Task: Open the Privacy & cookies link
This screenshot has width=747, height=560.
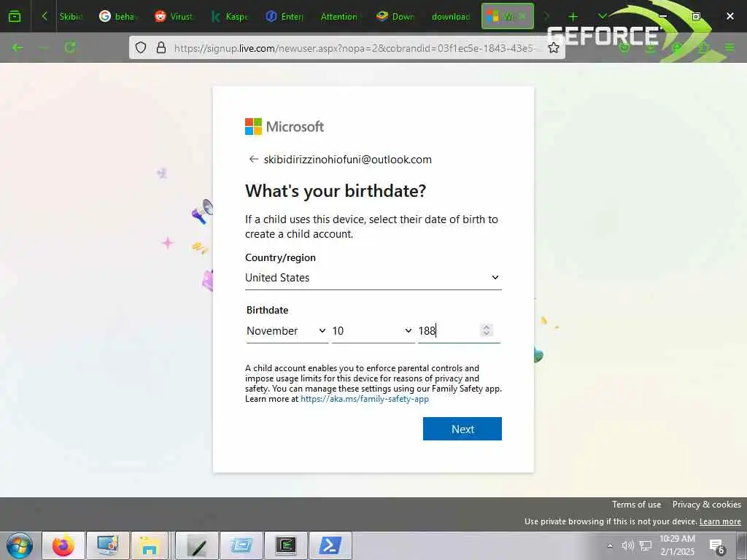Action: (x=706, y=505)
